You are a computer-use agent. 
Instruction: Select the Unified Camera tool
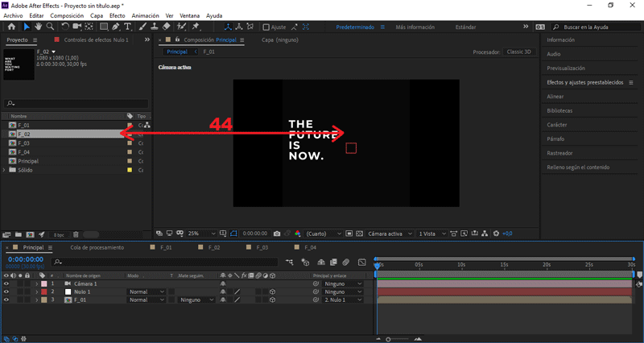pos(76,27)
